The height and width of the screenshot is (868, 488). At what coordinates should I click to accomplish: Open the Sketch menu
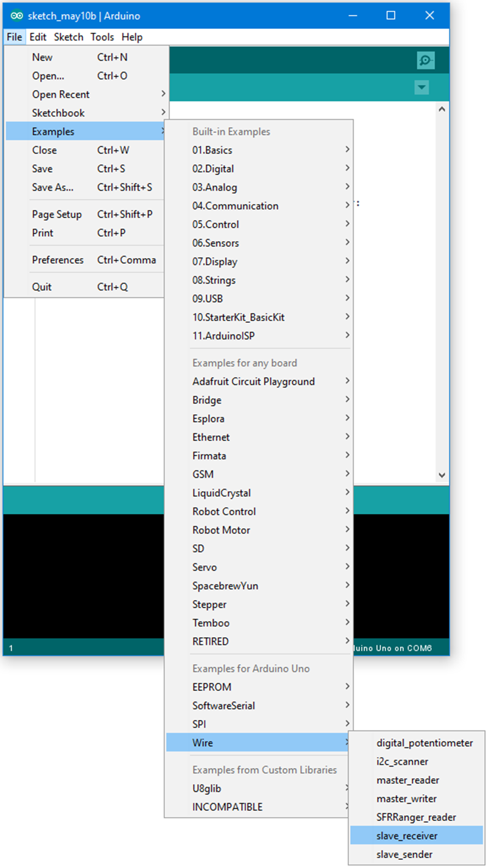click(68, 37)
